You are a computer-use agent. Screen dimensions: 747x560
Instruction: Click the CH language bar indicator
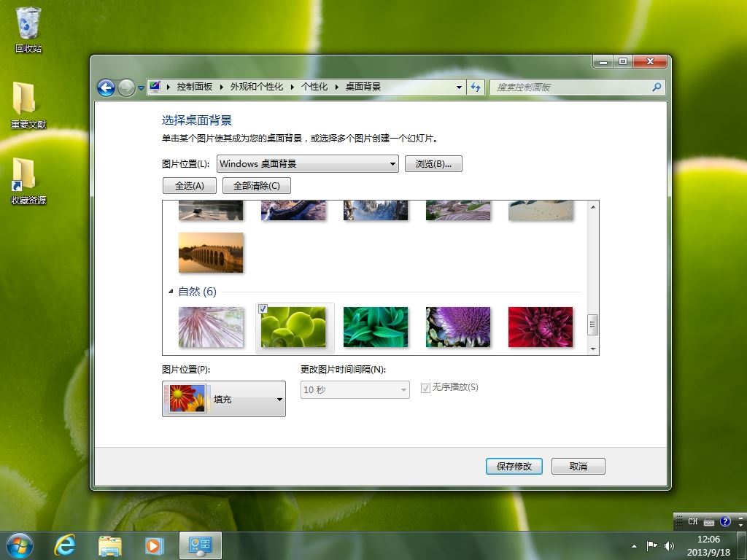693,522
